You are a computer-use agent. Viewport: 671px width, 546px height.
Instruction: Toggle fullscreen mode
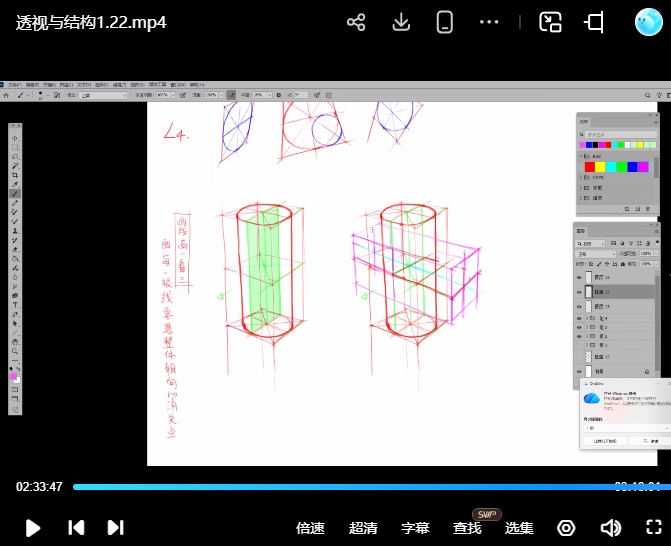[x=654, y=528]
